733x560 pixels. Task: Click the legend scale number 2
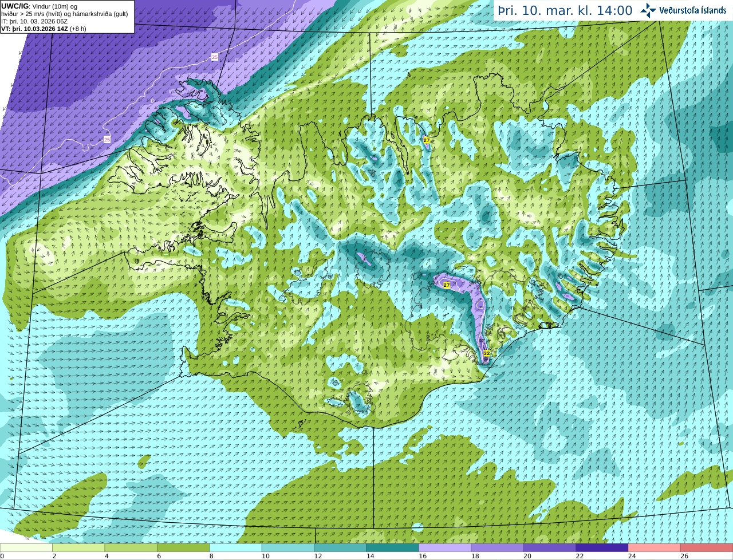[x=54, y=556]
